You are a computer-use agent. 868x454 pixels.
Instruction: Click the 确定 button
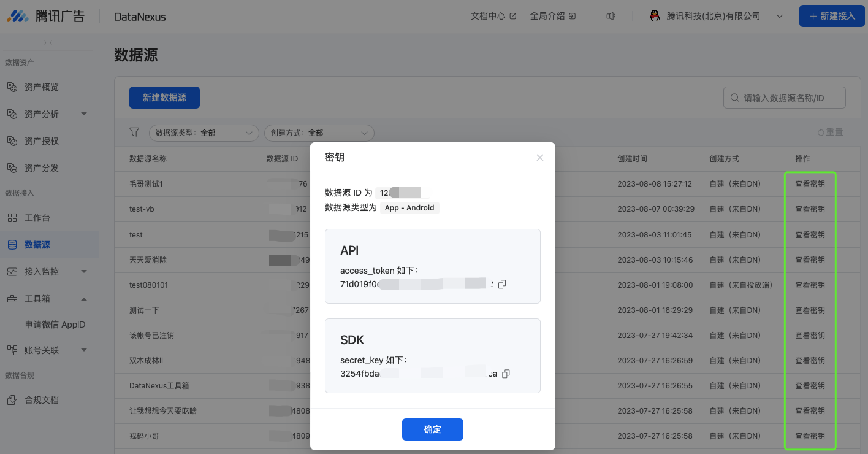coord(433,429)
